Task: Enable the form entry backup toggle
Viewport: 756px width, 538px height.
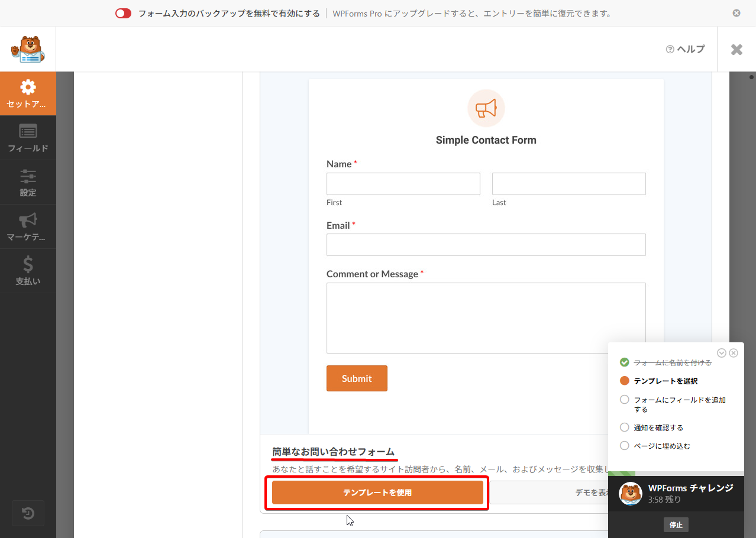Action: pos(123,14)
